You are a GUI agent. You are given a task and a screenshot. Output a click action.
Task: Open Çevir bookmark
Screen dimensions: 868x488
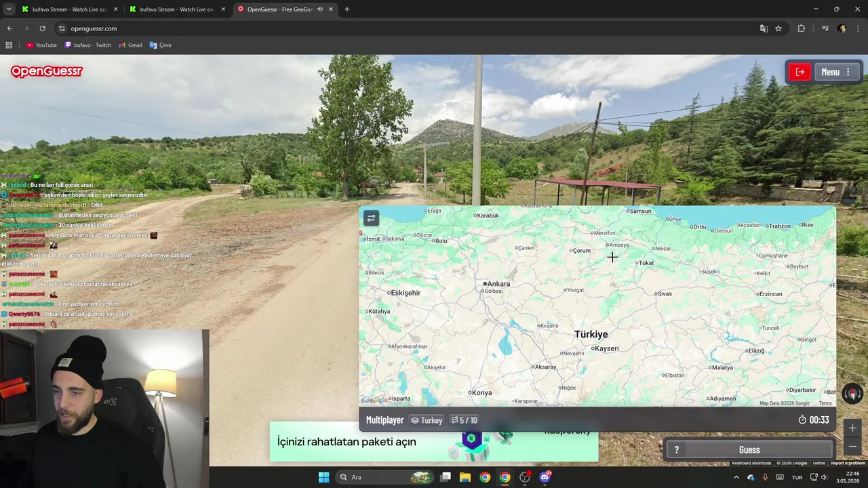click(161, 45)
